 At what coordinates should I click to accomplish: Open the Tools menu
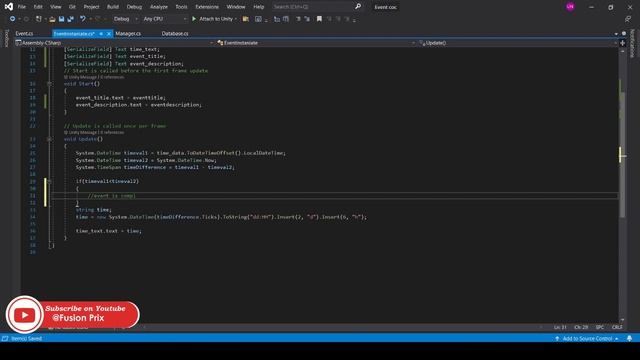pyautogui.click(x=181, y=7)
